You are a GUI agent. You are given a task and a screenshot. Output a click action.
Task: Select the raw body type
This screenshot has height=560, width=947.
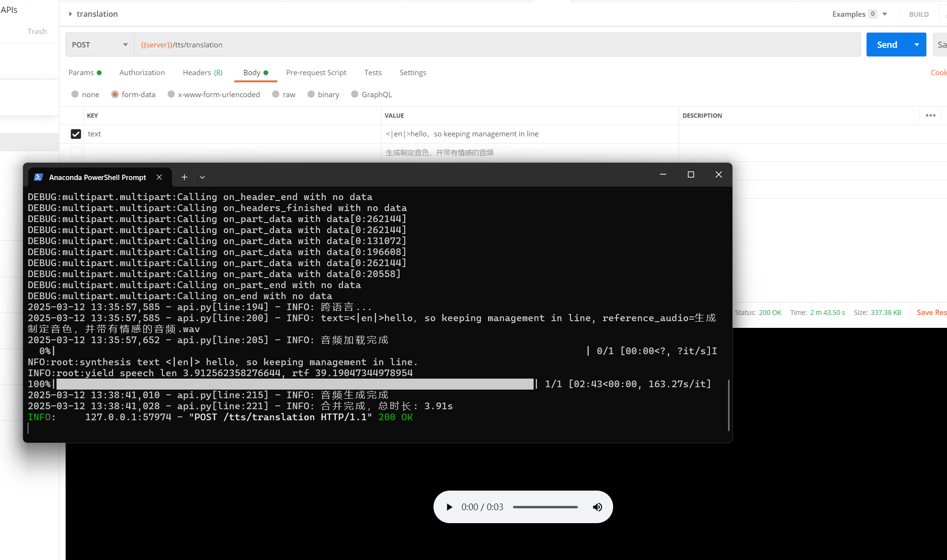pos(276,94)
